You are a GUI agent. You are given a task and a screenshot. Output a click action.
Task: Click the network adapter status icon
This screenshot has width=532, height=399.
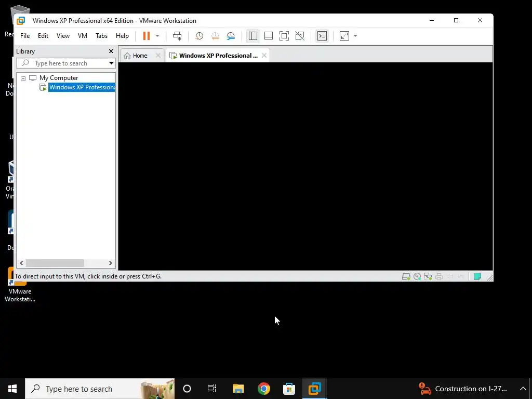point(428,276)
